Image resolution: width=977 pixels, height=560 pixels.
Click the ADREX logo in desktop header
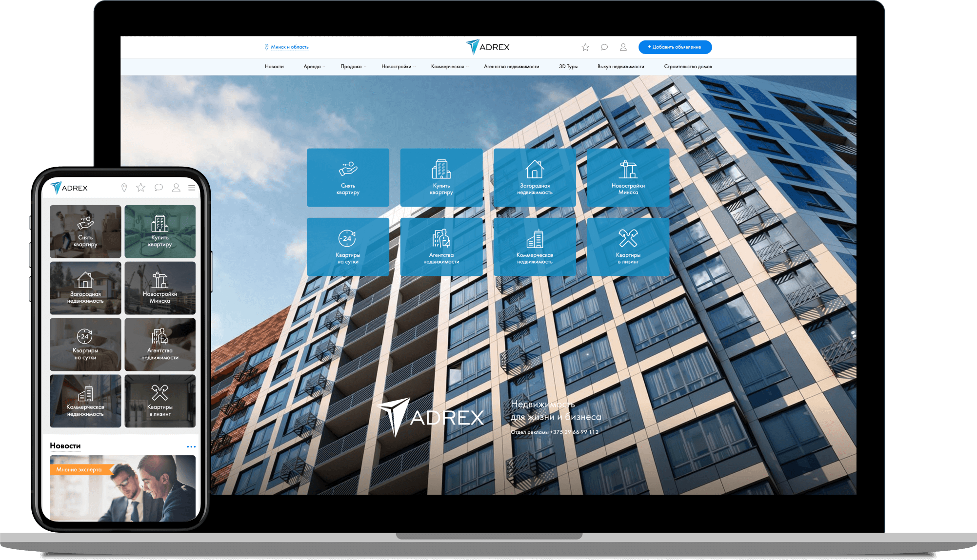point(488,47)
